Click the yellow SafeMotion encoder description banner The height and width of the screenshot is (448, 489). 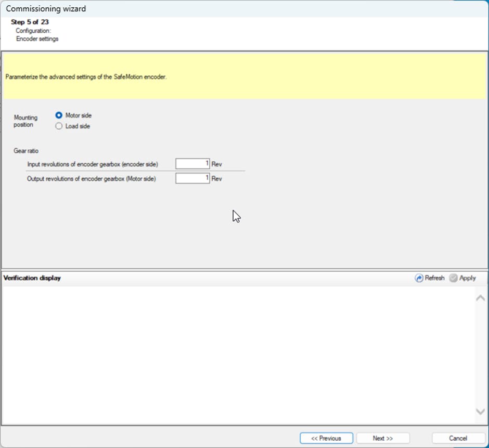243,77
